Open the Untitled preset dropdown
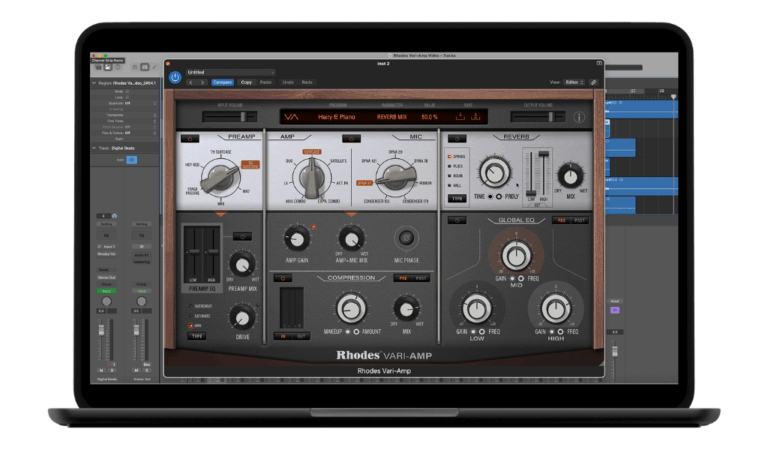 (230, 72)
